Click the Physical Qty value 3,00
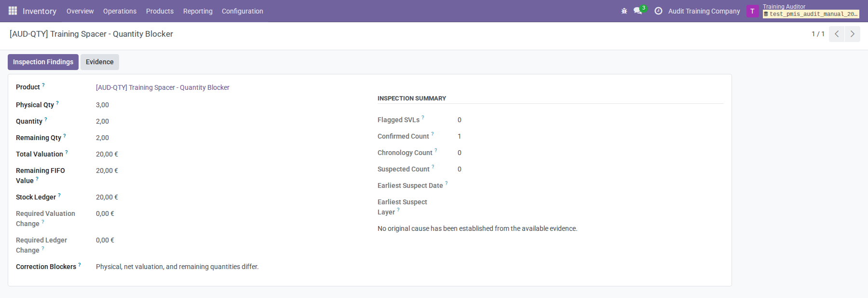Screen dimensions: 868x298 coord(102,105)
